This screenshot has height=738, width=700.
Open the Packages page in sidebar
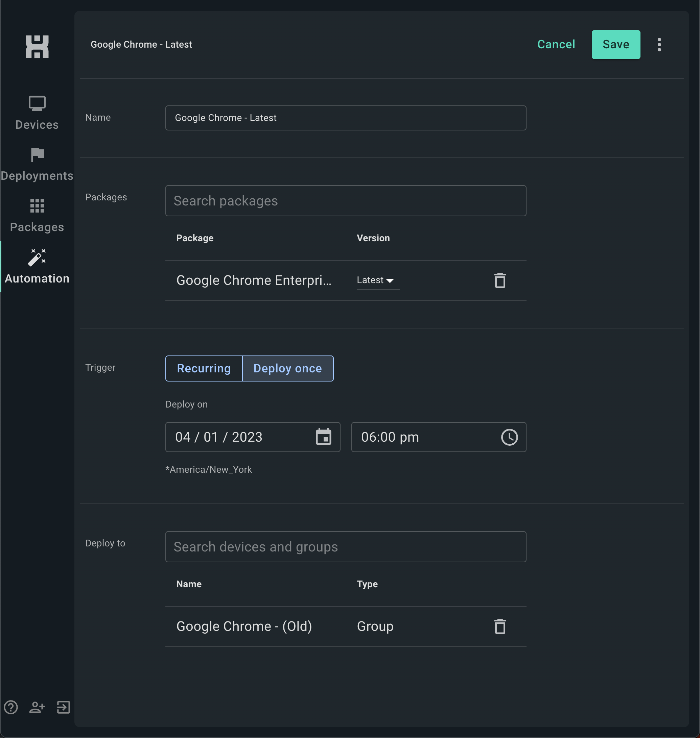(x=37, y=216)
